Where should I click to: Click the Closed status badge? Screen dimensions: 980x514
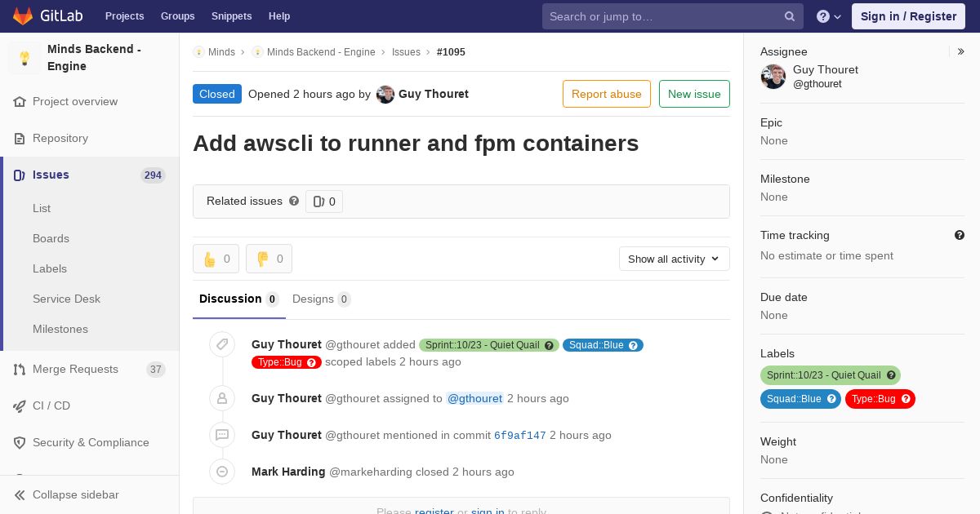coord(217,94)
